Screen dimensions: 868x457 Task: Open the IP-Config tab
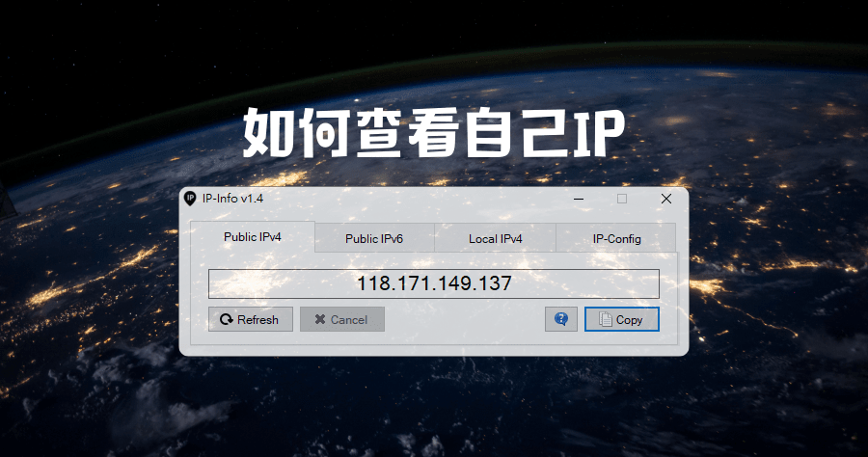point(616,238)
